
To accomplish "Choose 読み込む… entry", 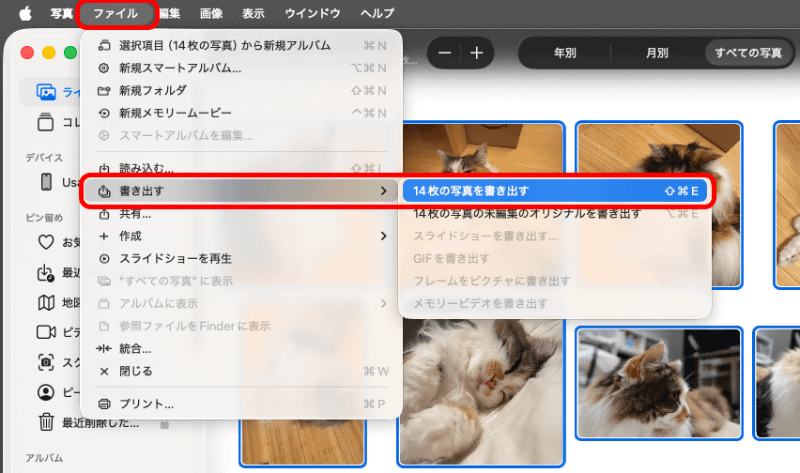I will [x=241, y=167].
